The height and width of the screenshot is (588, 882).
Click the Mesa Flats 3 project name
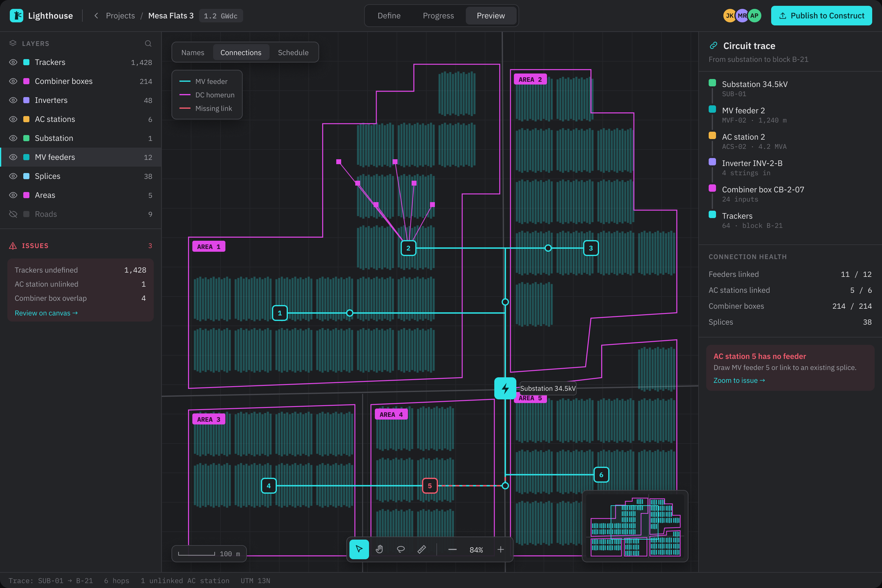pyautogui.click(x=171, y=16)
